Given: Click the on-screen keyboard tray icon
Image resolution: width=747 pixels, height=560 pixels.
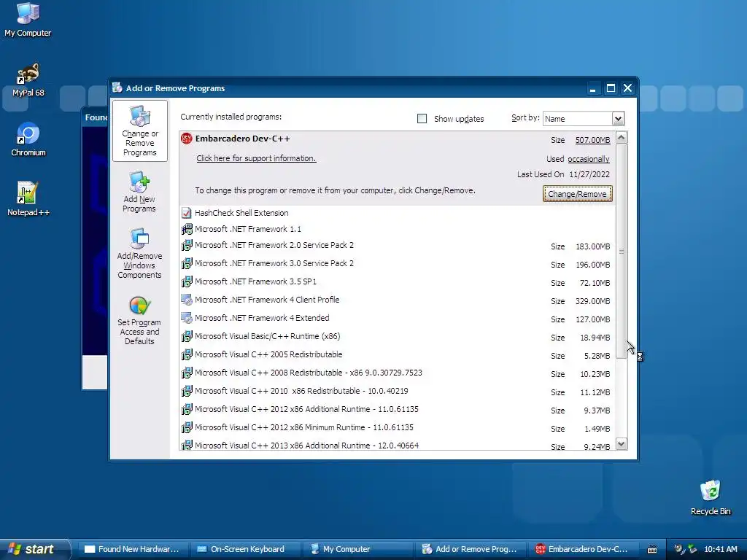Looking at the screenshot, I should tap(651, 550).
